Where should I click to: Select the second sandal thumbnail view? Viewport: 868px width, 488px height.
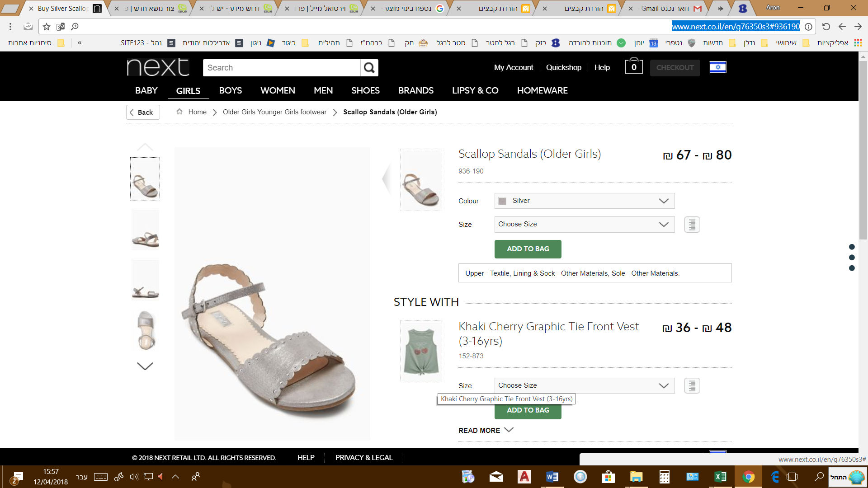145,230
